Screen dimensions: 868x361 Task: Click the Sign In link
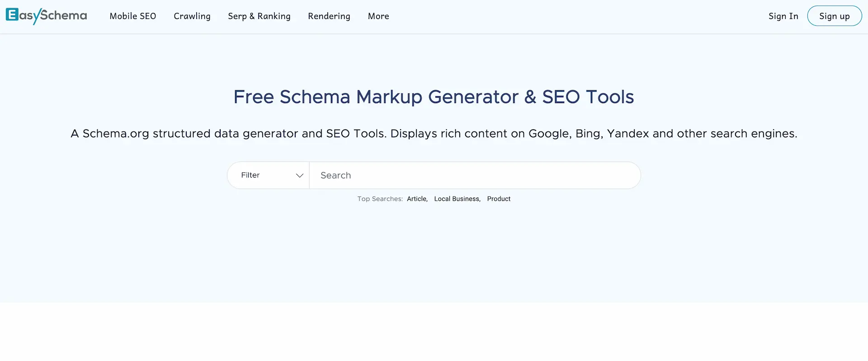(783, 16)
